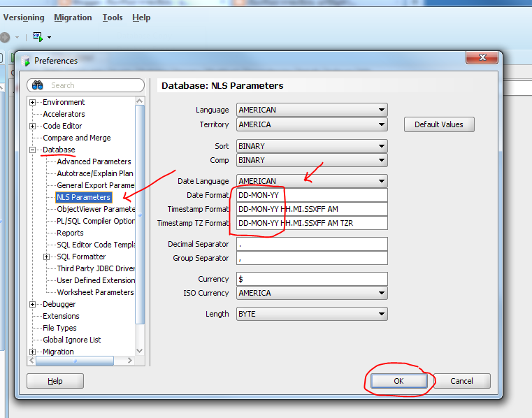Viewport: 532px width, 418px height.
Task: Select User Defined Extensions tree item
Action: pos(96,280)
